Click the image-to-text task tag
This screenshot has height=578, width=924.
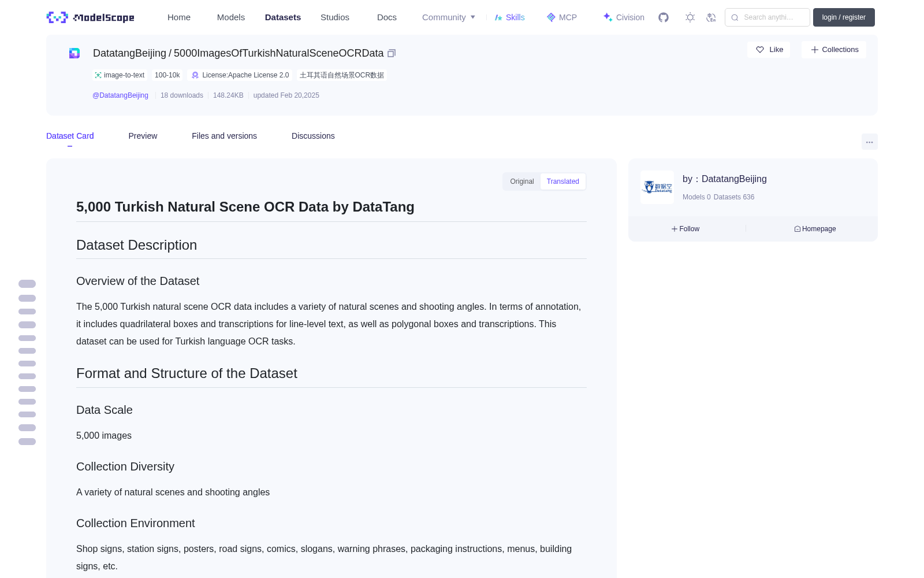click(x=120, y=75)
